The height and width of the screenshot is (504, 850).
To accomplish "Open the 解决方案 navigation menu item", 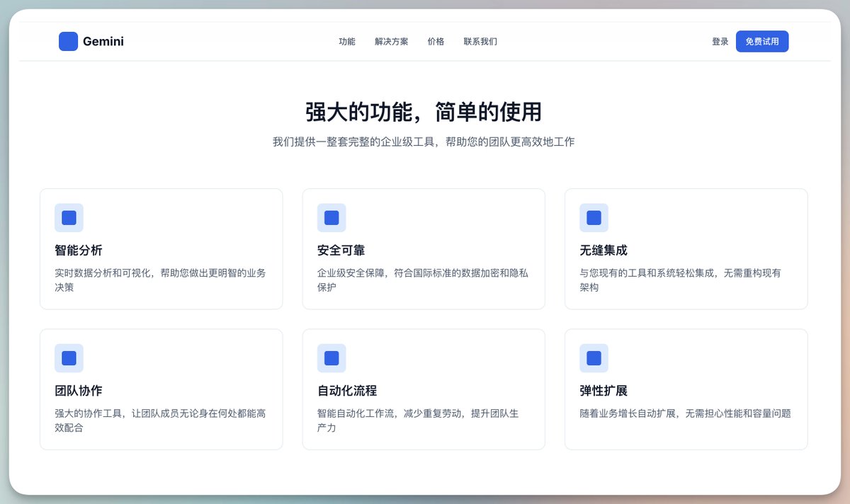I will [392, 41].
